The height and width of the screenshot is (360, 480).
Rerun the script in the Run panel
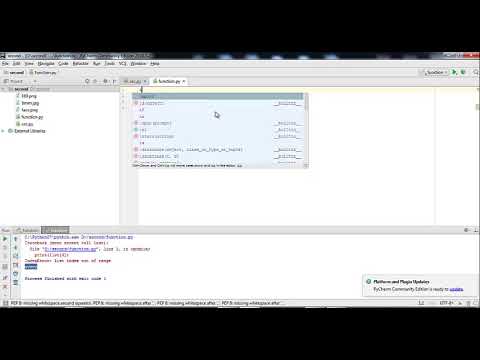coord(5,239)
